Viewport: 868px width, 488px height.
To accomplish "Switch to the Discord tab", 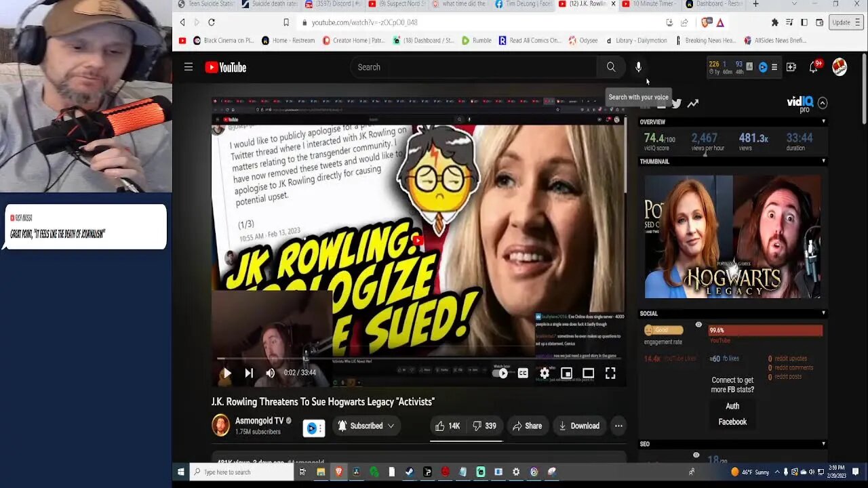I will pyautogui.click(x=332, y=4).
